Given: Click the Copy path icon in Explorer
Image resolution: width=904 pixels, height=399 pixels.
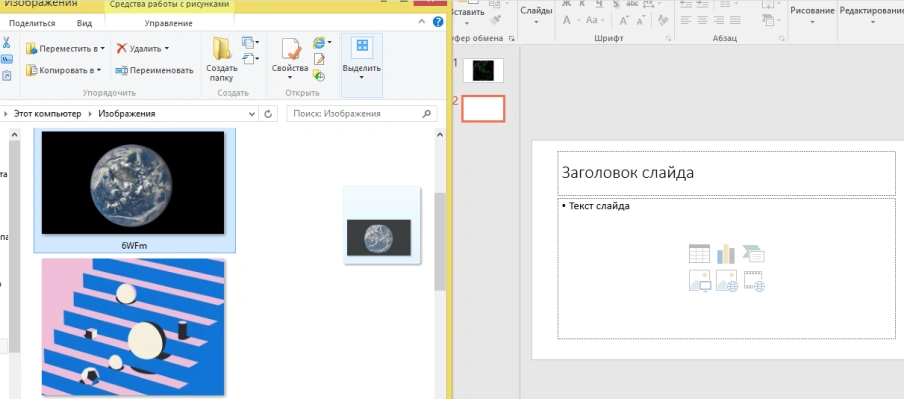Looking at the screenshot, I should coord(6,59).
